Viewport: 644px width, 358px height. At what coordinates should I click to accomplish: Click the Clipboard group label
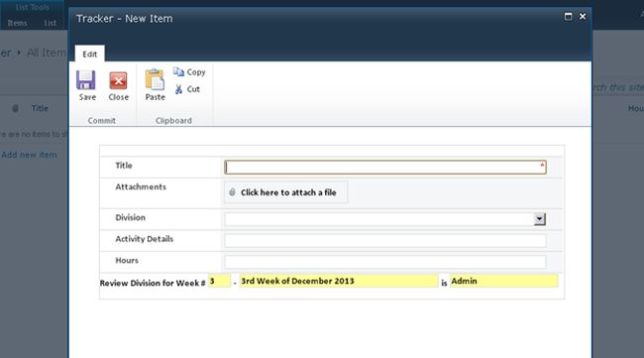pyautogui.click(x=173, y=120)
